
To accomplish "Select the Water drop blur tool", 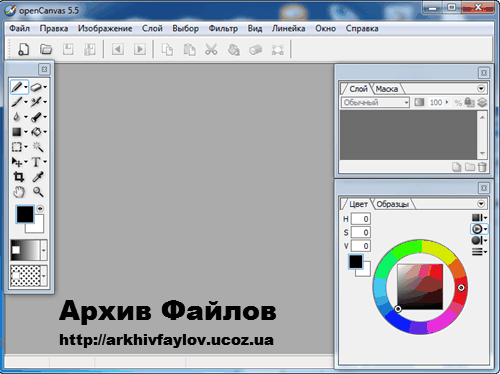I will click(17, 117).
